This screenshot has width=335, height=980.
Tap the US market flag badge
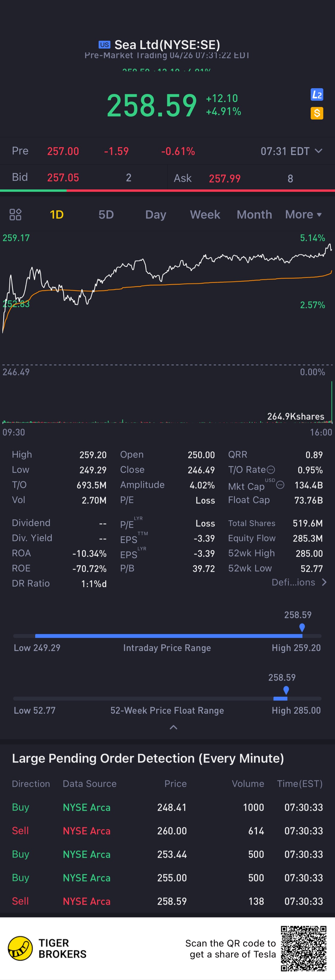coord(104,44)
